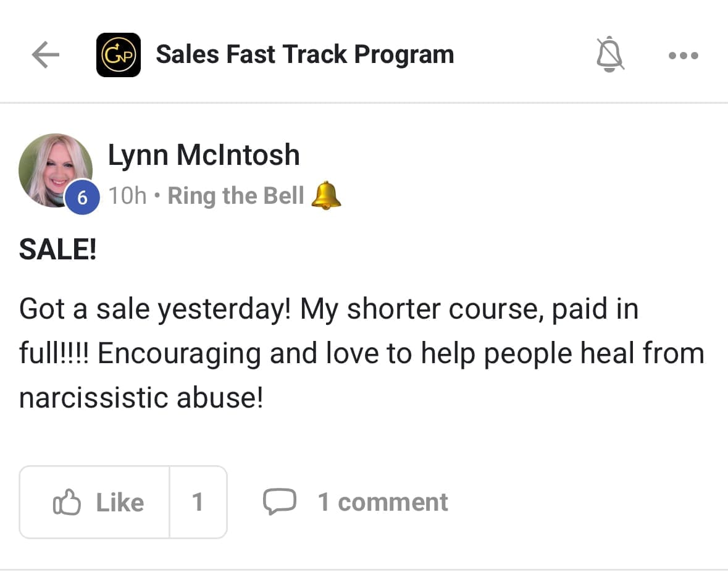Show who liked via the count 1

pos(198,502)
